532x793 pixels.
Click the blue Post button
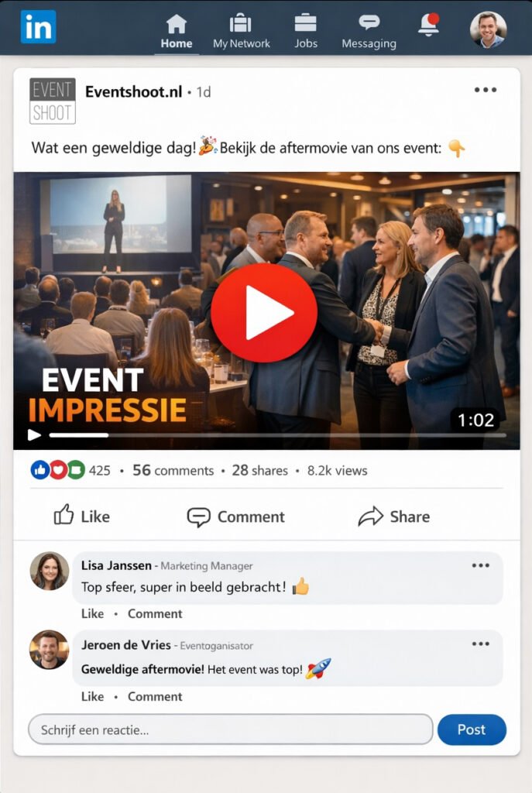point(472,729)
